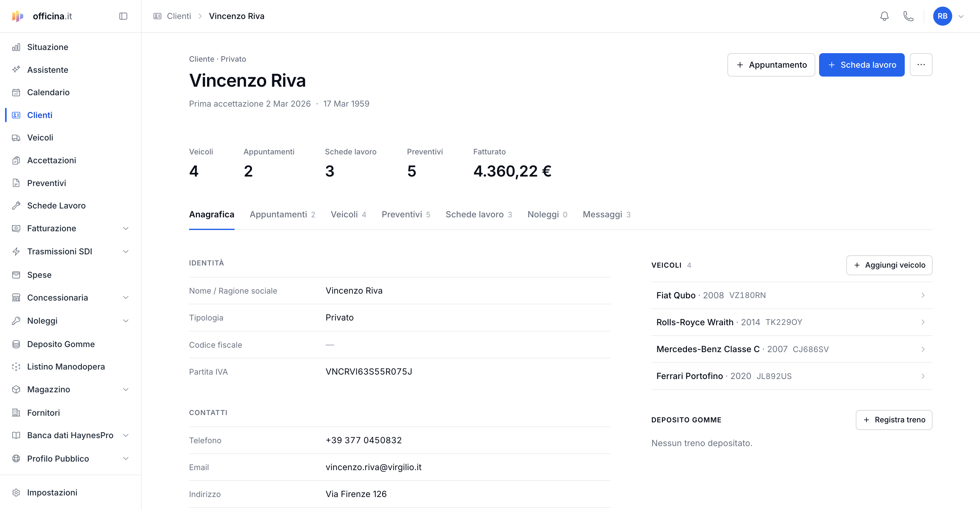Click Registra treno button
Viewport: 980px width, 510px height.
pos(894,420)
